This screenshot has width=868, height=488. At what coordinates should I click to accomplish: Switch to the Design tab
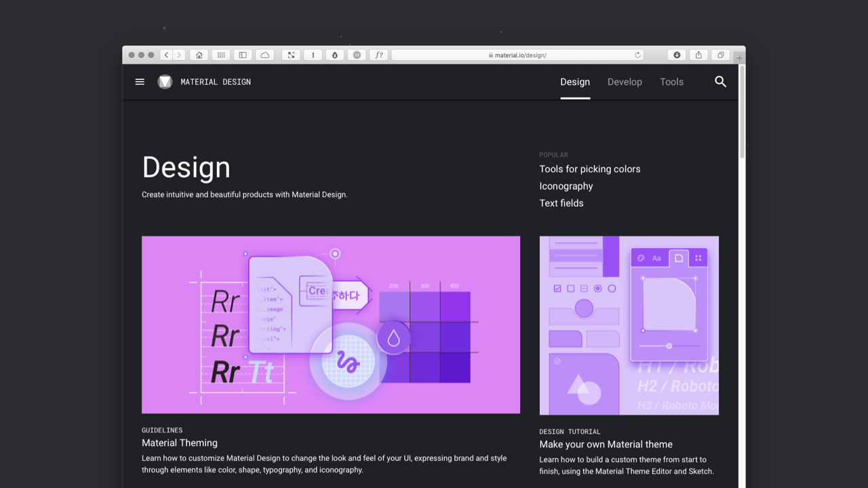575,82
